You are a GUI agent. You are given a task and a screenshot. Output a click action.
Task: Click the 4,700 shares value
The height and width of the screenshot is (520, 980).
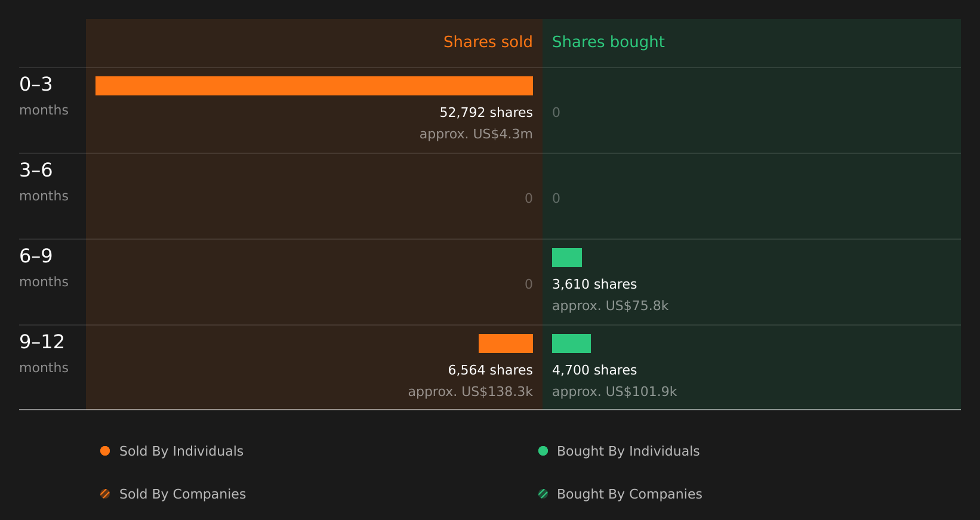click(594, 370)
